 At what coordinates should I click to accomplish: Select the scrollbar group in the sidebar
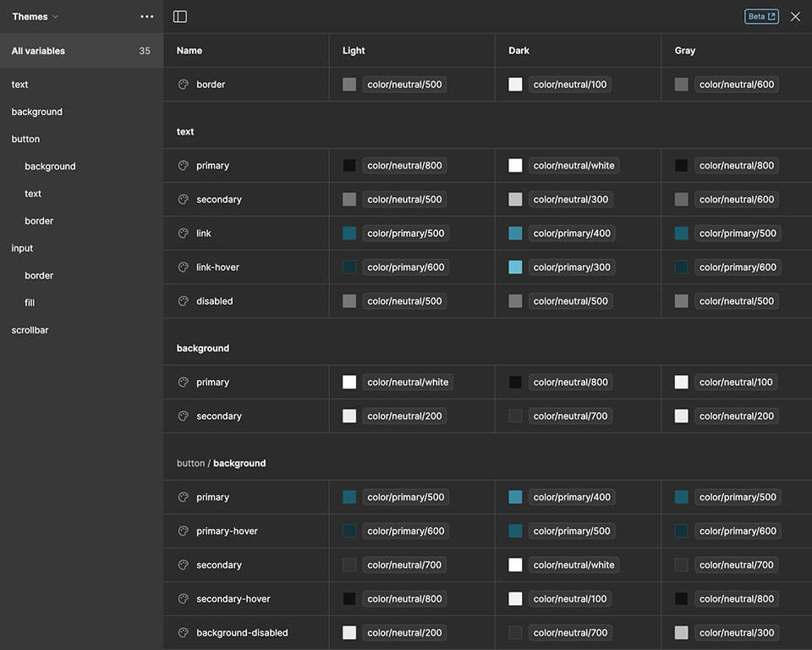point(30,329)
